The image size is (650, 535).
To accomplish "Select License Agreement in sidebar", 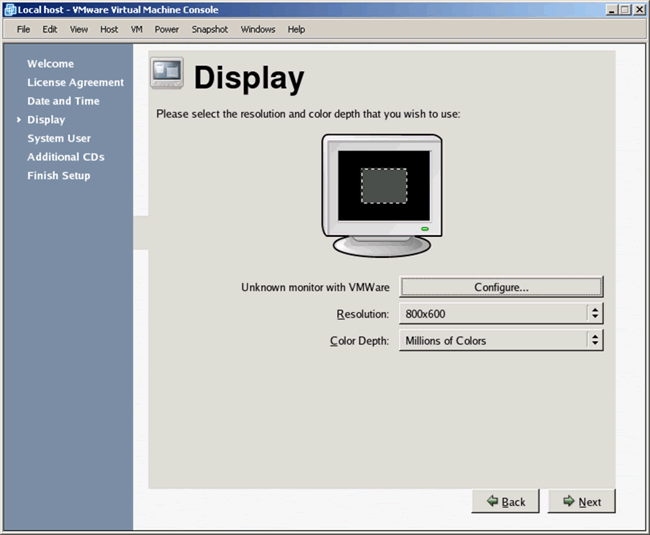I will [75, 83].
